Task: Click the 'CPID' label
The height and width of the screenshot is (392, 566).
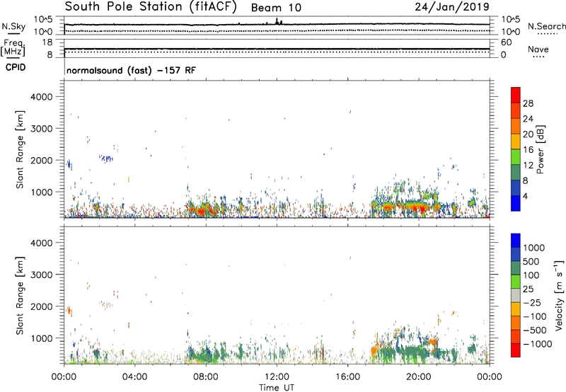Action: pos(16,67)
